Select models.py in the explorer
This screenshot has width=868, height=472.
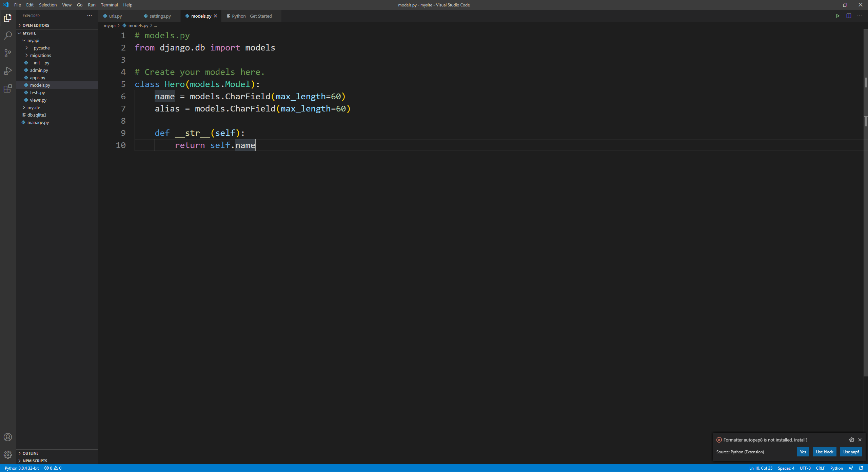click(57, 85)
